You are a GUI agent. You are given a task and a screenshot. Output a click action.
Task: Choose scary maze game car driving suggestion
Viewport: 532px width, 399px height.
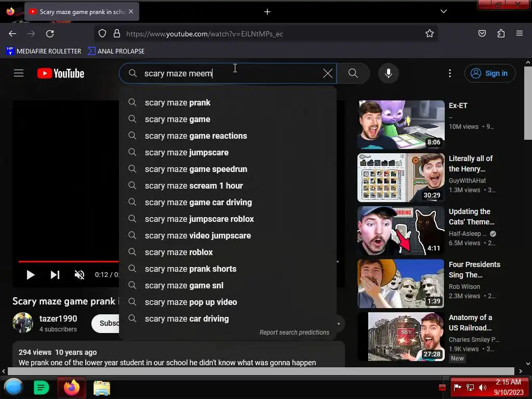[228, 202]
